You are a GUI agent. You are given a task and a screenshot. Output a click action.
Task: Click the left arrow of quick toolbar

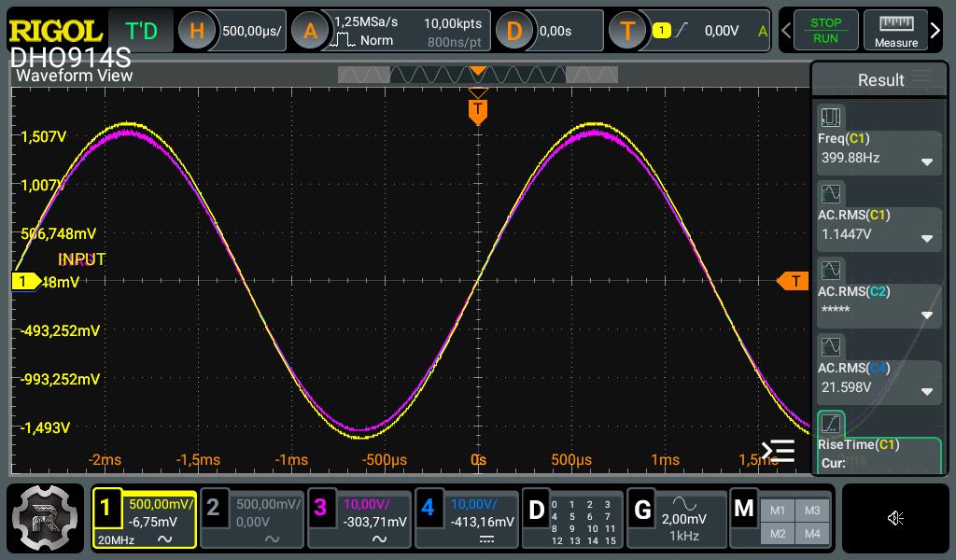[786, 31]
